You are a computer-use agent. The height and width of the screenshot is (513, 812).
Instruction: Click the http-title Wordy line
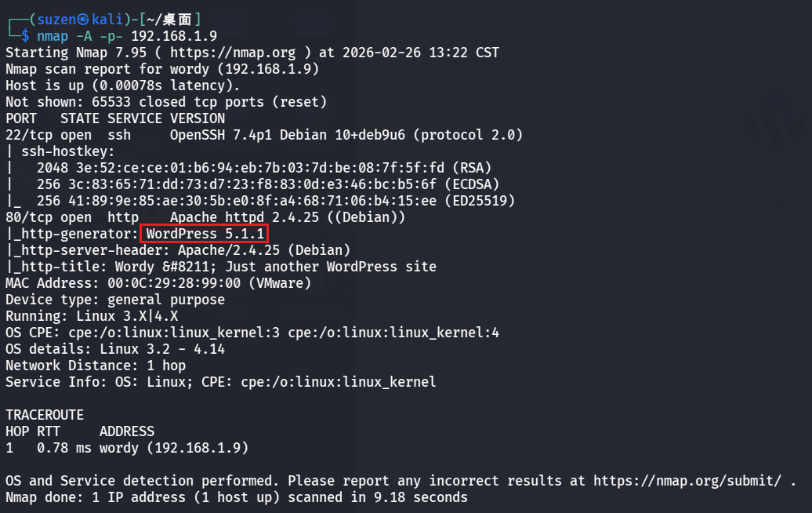(x=220, y=267)
